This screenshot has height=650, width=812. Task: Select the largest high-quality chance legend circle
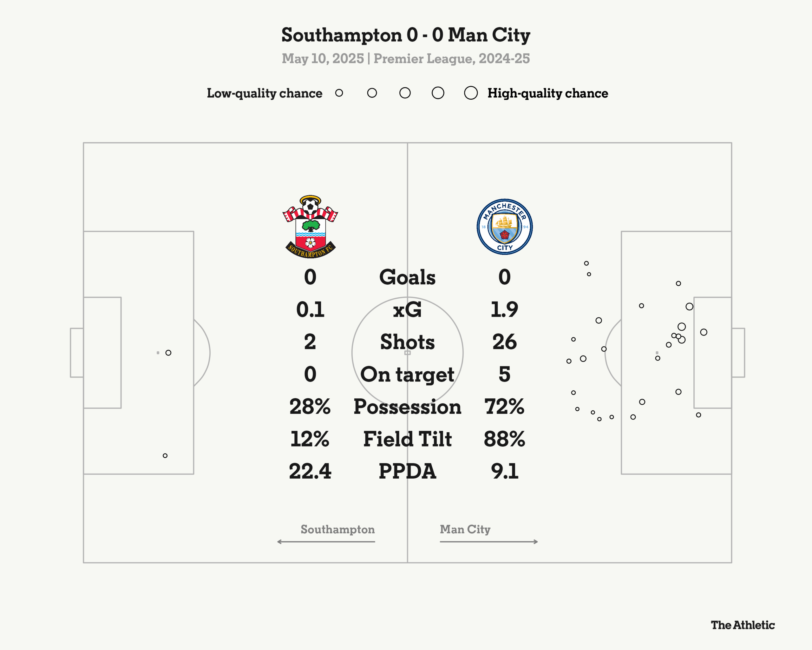pos(471,93)
